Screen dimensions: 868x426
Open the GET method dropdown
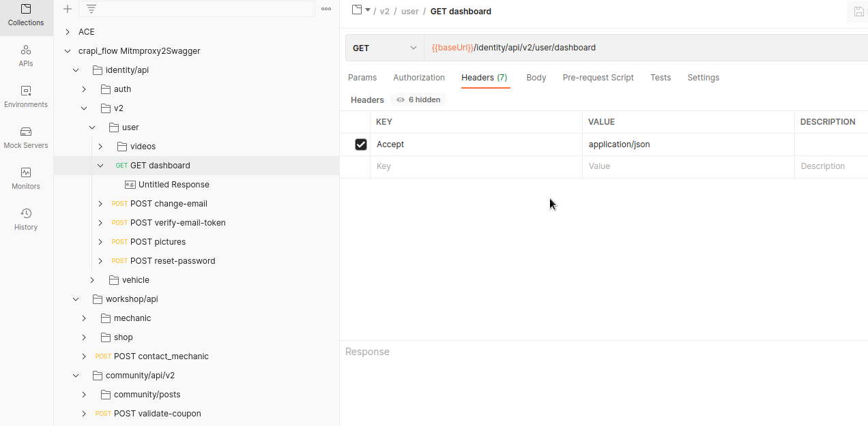(384, 48)
